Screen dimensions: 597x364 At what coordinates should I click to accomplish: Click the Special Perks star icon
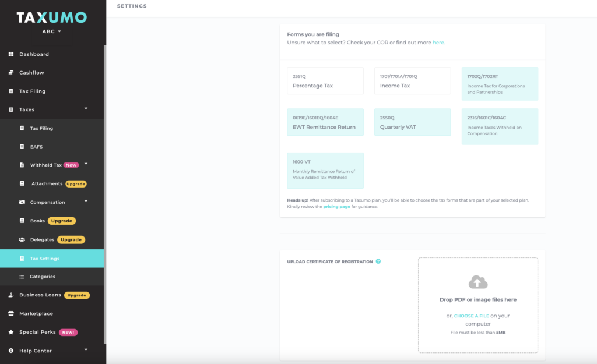pos(10,332)
